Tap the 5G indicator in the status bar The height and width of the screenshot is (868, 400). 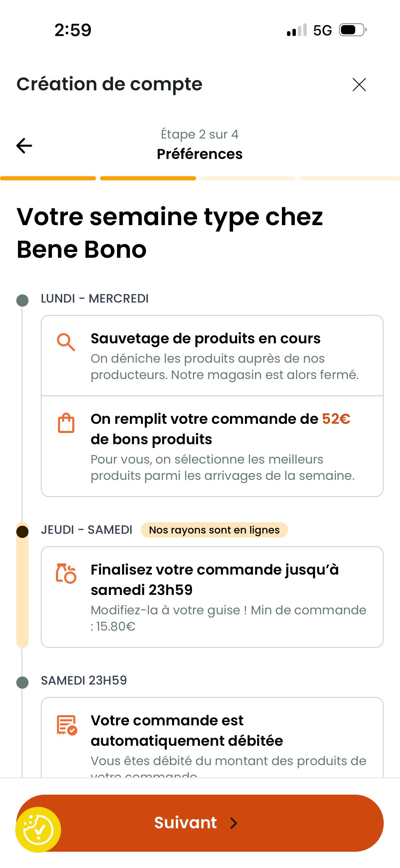(322, 31)
